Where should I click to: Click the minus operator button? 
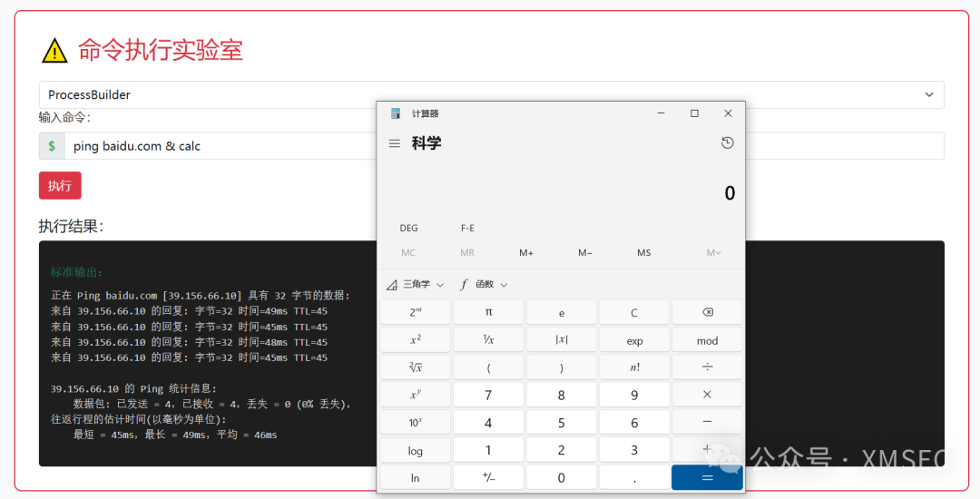click(x=708, y=422)
